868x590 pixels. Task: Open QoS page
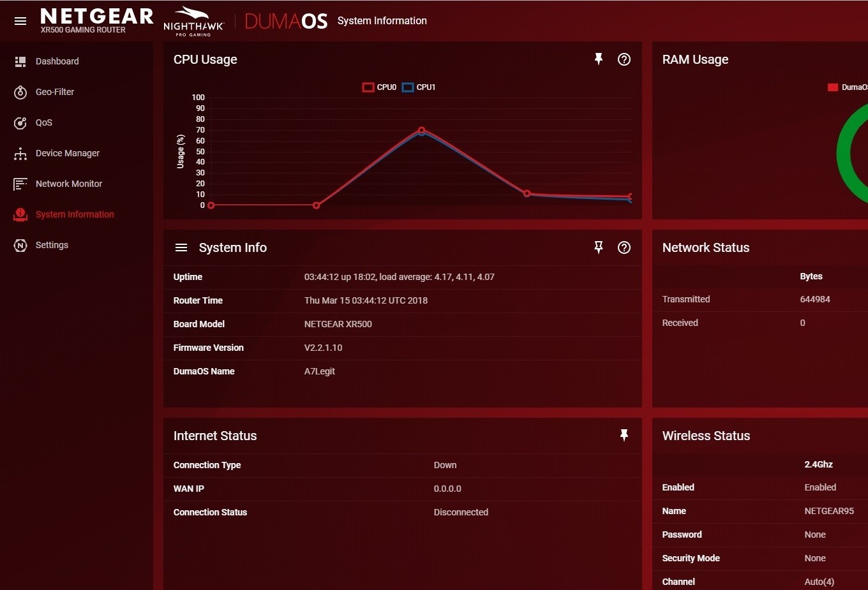[44, 122]
